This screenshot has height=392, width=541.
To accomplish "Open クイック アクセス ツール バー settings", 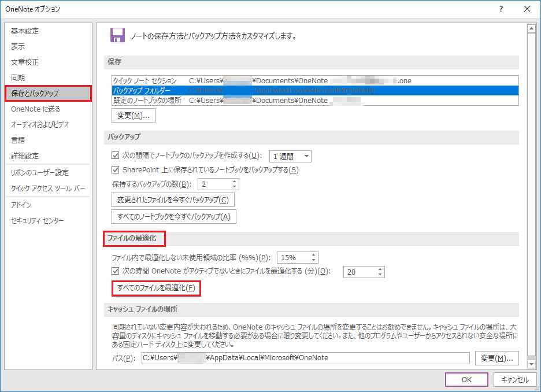I will (48, 188).
